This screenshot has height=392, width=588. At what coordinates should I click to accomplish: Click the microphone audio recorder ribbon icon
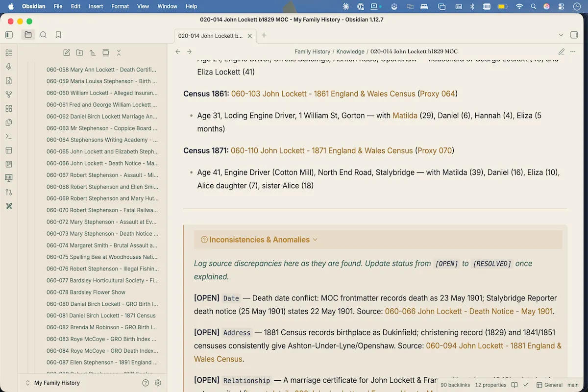9,67
